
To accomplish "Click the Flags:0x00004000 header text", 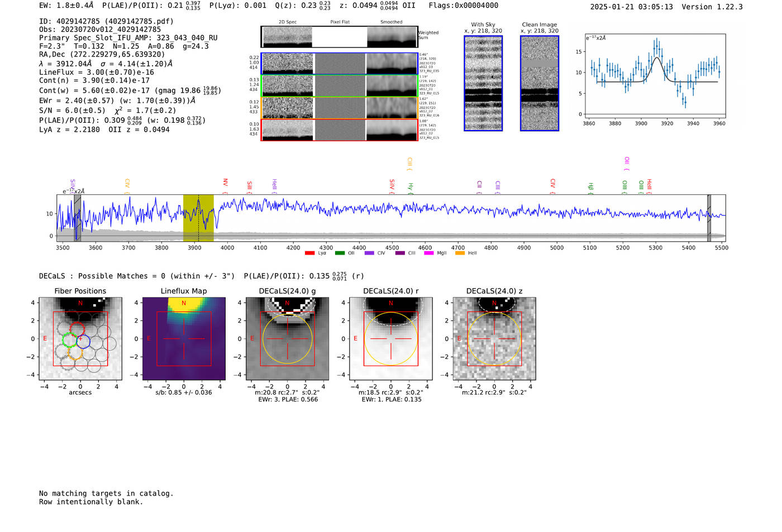I will [x=464, y=6].
